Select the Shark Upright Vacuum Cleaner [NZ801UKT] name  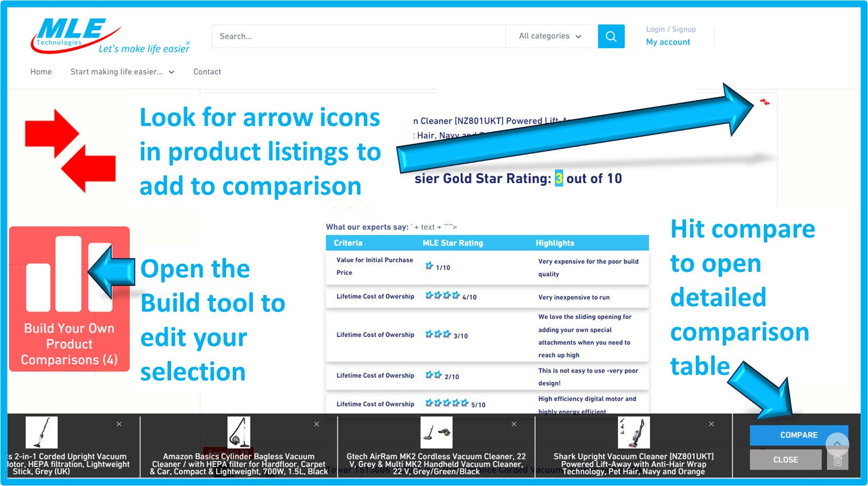(633, 464)
